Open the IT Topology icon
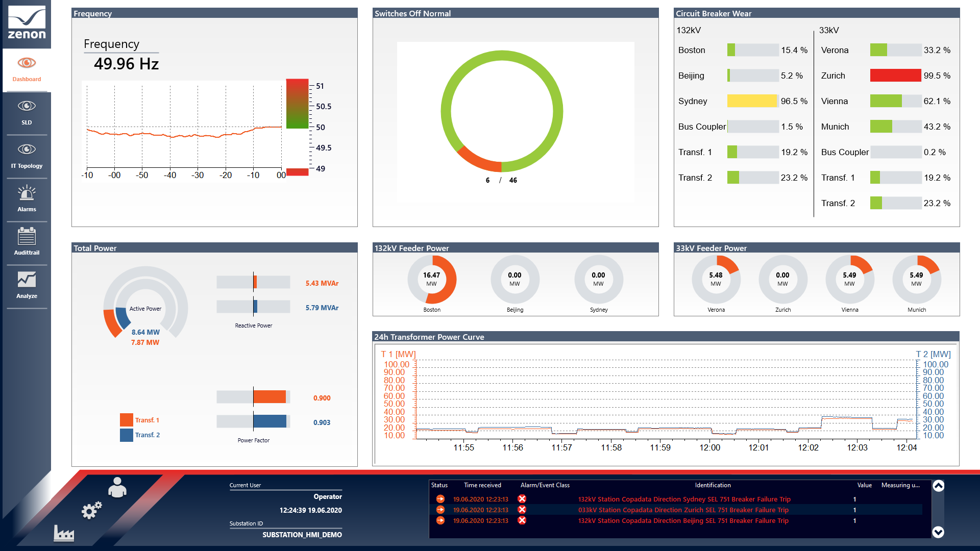 click(27, 149)
